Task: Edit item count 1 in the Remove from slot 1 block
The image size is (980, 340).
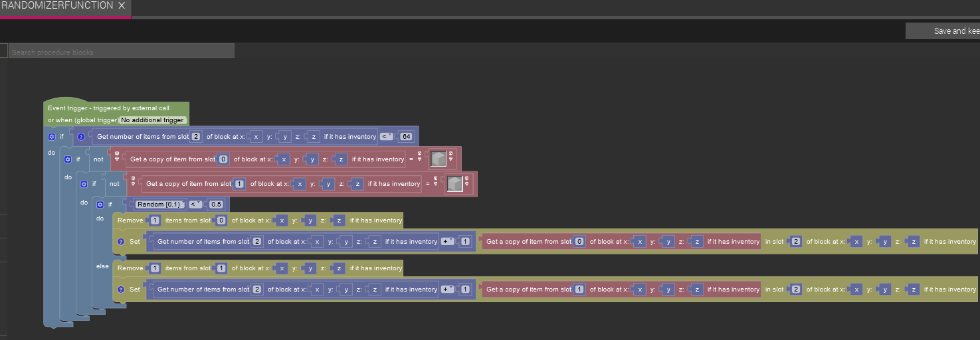Action: (155, 268)
